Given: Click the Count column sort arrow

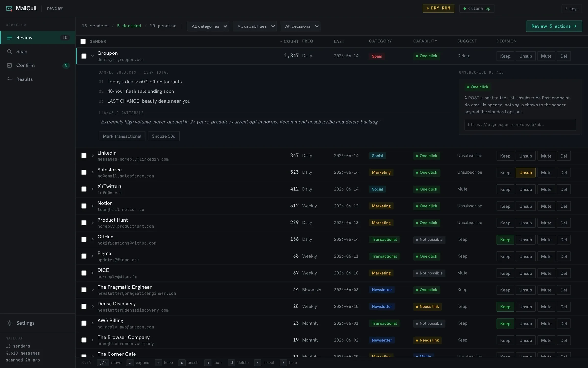Looking at the screenshot, I should 281,42.
